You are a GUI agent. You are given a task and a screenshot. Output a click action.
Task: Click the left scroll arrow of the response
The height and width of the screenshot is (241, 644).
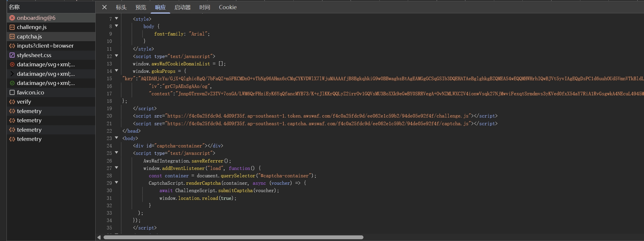(x=99, y=237)
